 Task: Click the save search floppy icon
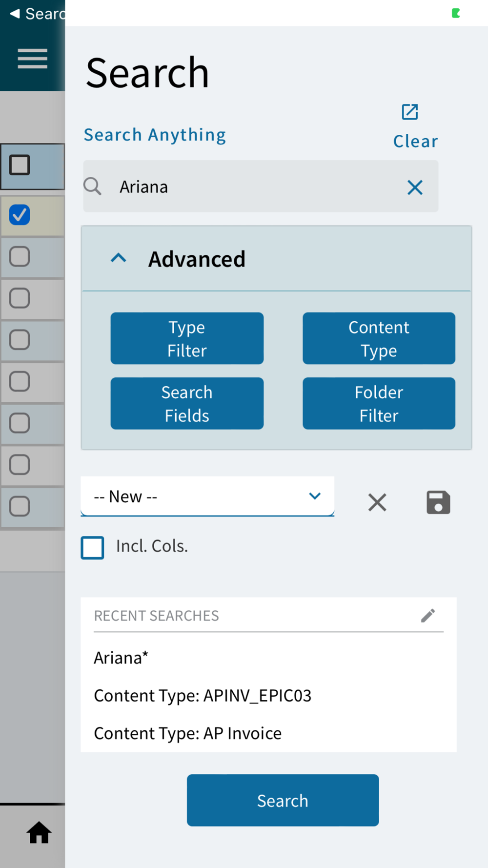438,502
